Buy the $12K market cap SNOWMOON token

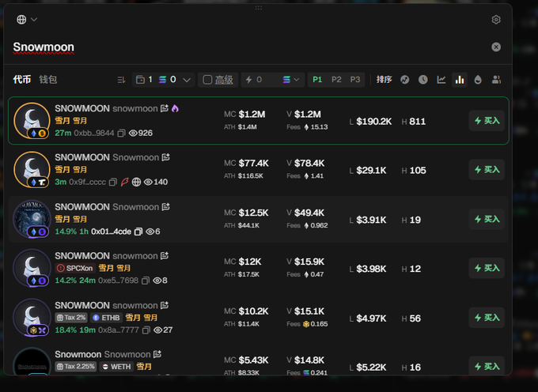tap(487, 268)
